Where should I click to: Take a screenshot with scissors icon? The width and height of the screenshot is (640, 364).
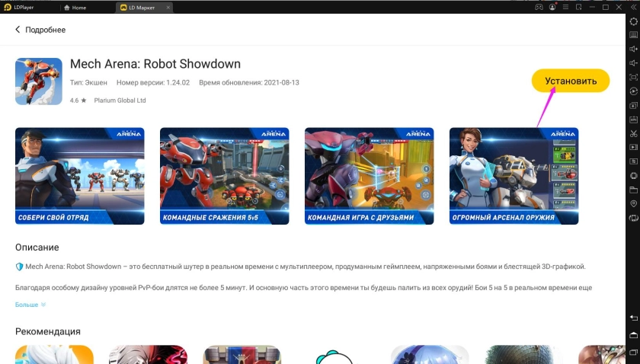click(x=633, y=133)
